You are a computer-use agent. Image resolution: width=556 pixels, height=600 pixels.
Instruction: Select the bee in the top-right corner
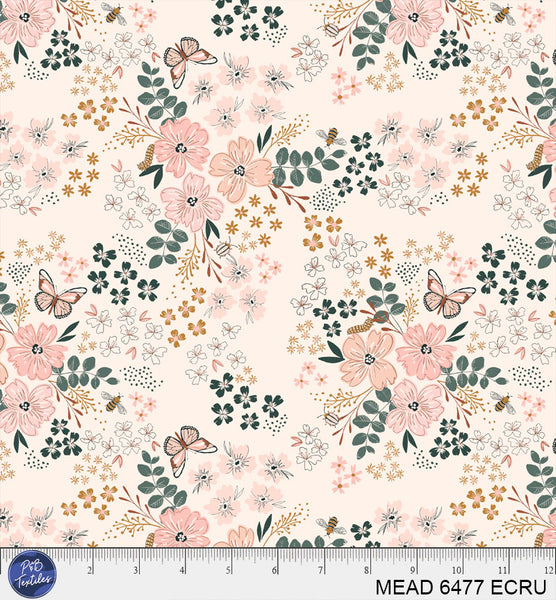point(503,14)
